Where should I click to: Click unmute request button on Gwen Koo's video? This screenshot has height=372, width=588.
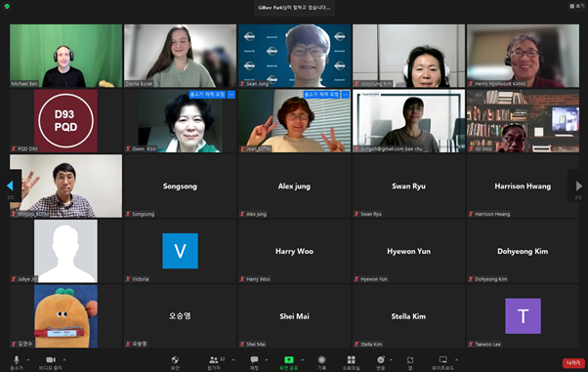click(207, 95)
